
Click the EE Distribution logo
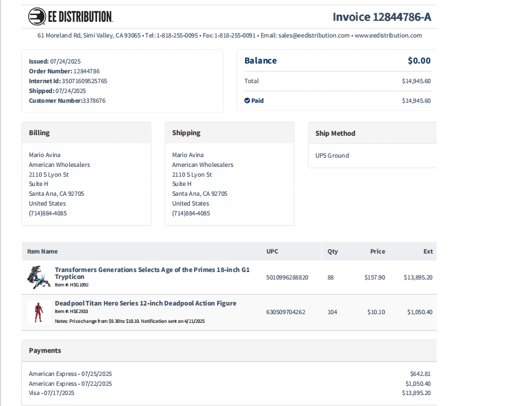(x=70, y=17)
